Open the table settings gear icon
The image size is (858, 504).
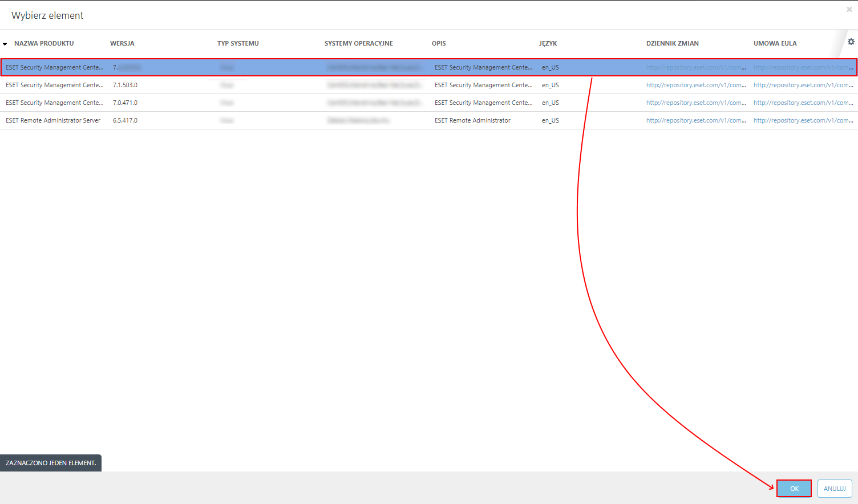pos(851,42)
